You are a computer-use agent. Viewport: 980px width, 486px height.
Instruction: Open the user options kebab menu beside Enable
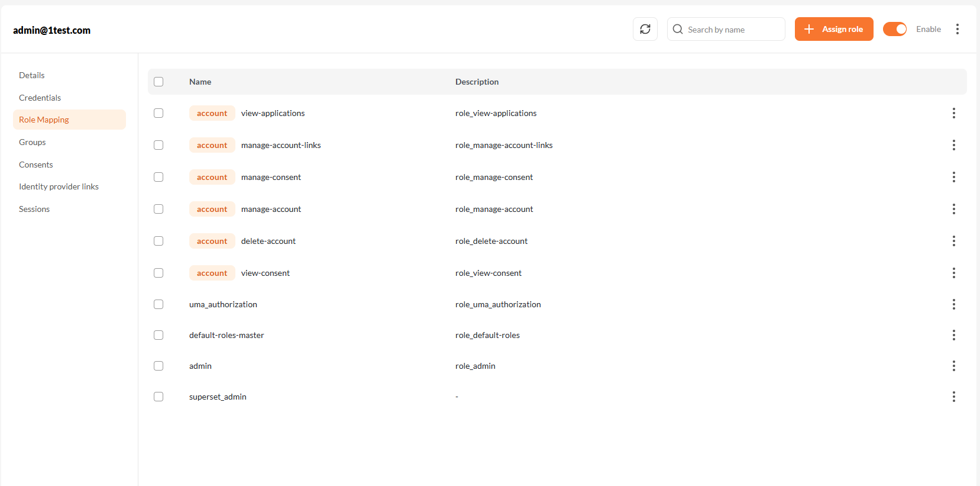point(957,29)
